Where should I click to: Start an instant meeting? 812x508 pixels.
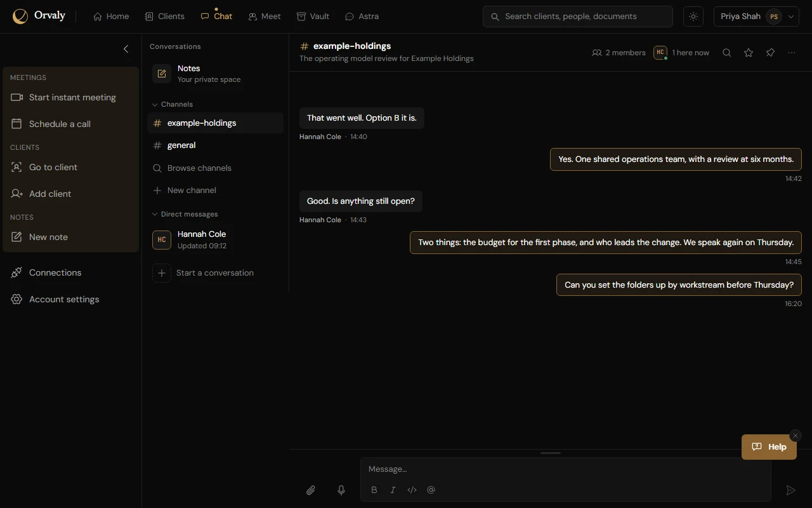tap(70, 97)
